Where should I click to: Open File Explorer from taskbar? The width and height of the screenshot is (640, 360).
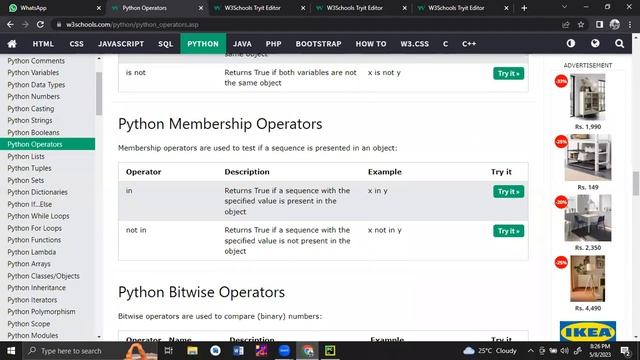[x=192, y=351]
